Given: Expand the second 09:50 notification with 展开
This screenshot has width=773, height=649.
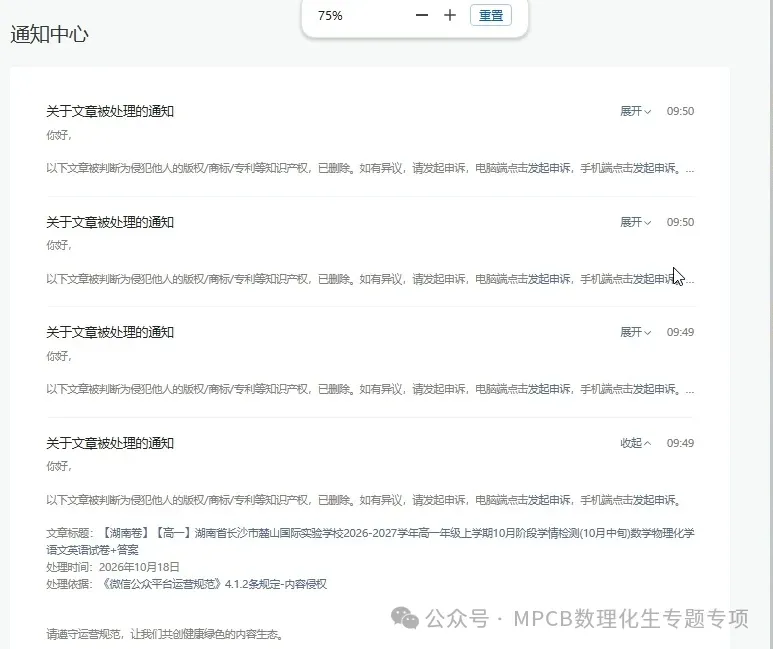Looking at the screenshot, I should click(635, 222).
